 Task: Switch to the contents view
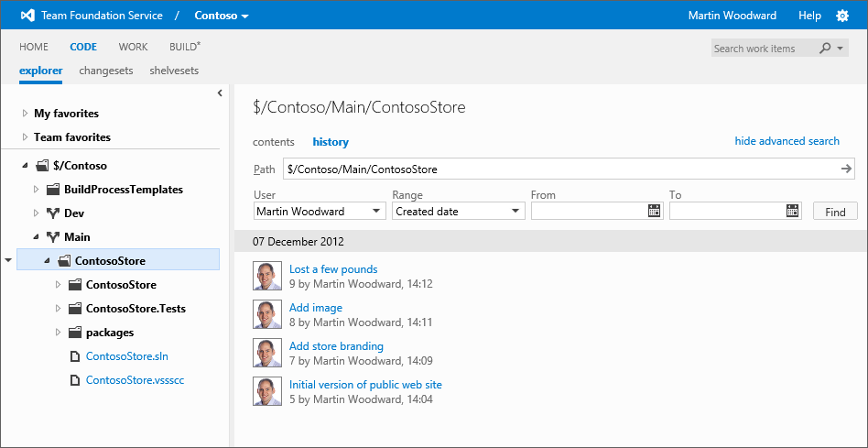tap(274, 142)
